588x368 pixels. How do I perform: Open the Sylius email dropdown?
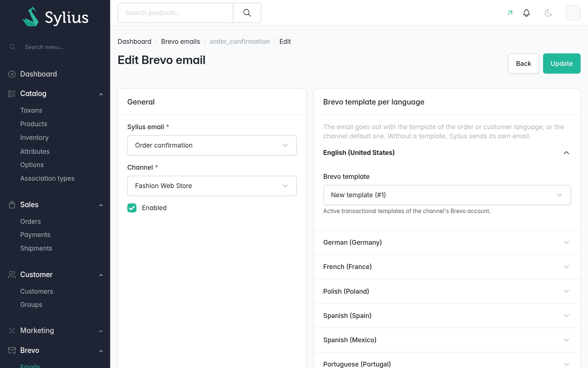[x=212, y=145]
